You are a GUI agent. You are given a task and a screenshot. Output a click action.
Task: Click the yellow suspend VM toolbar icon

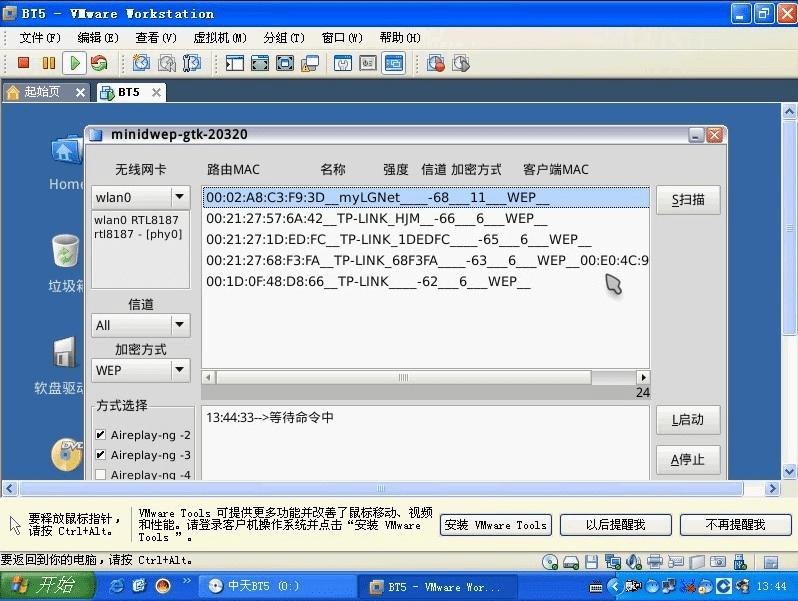click(49, 63)
